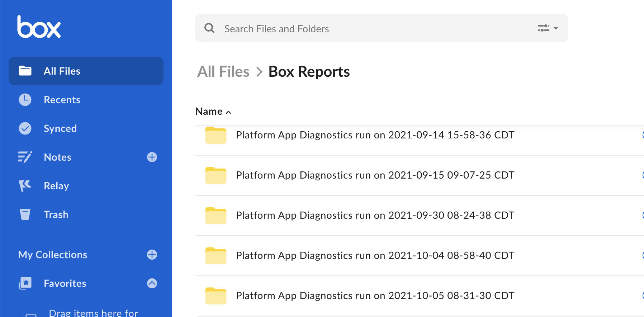This screenshot has width=644, height=317.
Task: Open Platform App Diagnostics 2021-10-05 08-31-30 CDT
Action: tap(375, 296)
